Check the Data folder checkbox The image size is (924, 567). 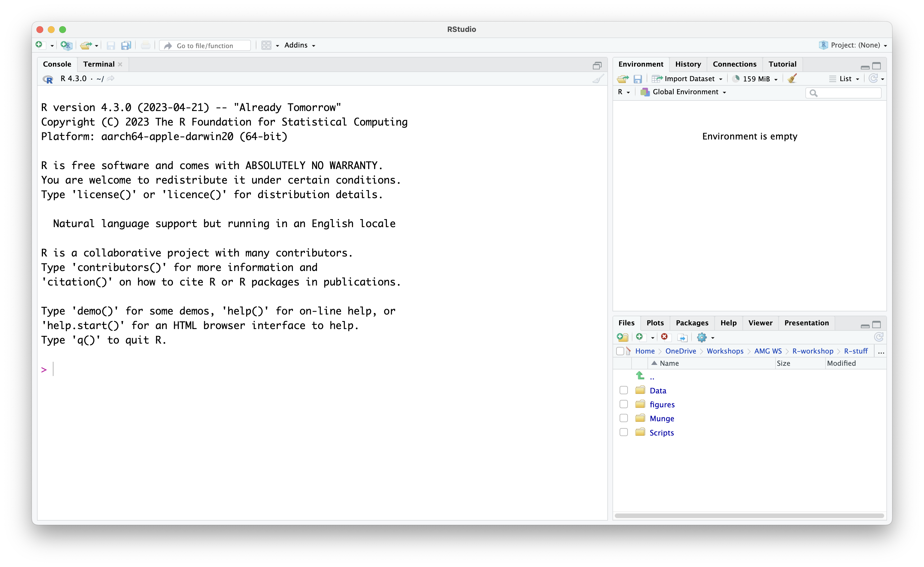point(624,390)
